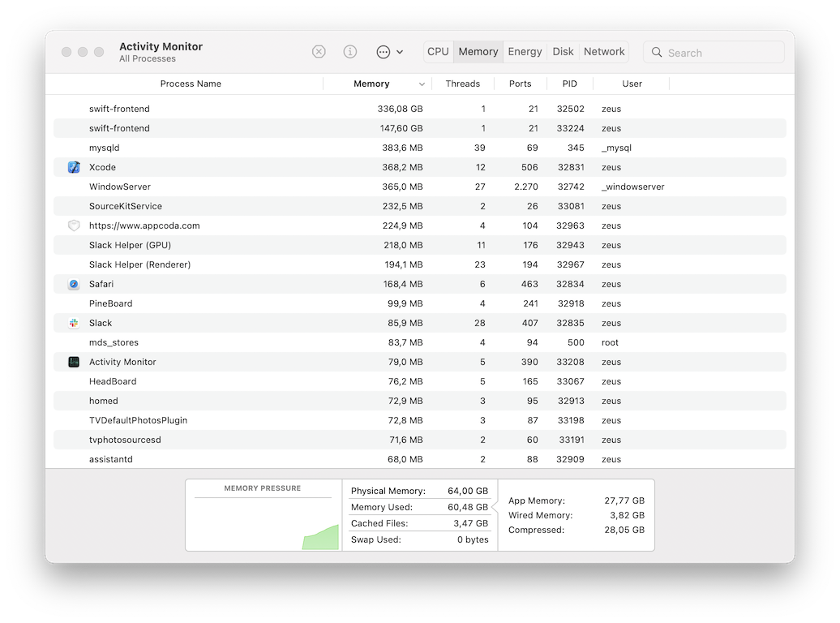Sort by Ports column header
The image size is (840, 623).
521,84
